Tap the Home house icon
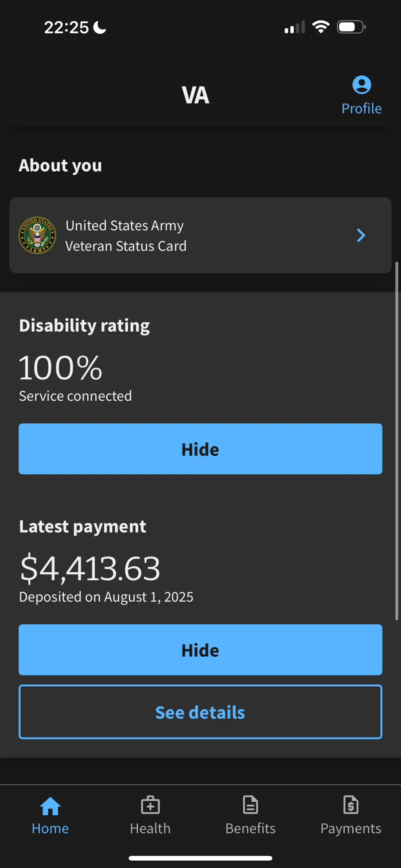This screenshot has height=868, width=401. (x=50, y=806)
